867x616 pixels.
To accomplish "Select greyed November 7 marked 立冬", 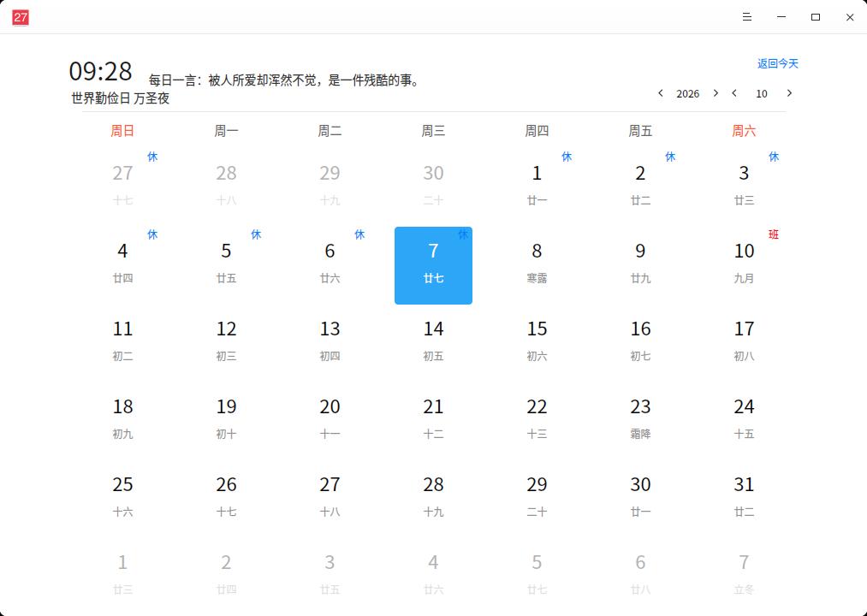I will (x=744, y=577).
